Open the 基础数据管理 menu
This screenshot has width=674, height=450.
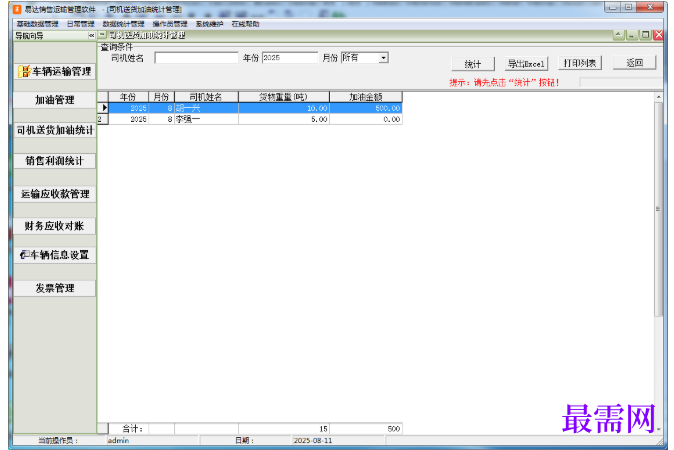point(37,24)
